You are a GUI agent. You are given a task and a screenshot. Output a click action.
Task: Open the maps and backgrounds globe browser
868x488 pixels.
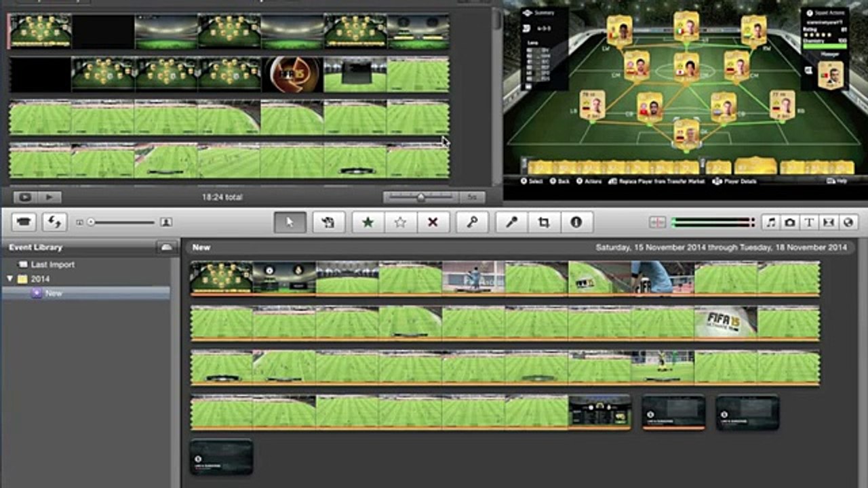coord(848,222)
